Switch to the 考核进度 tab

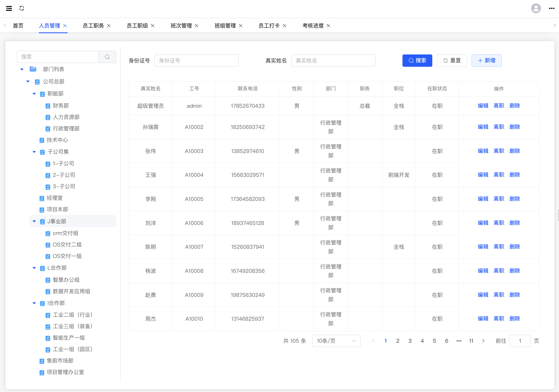pyautogui.click(x=313, y=26)
